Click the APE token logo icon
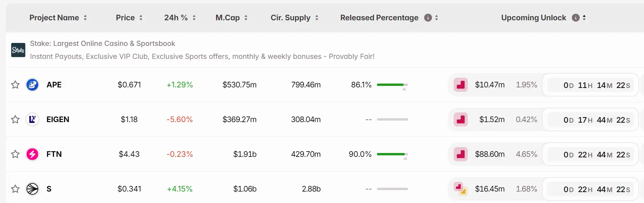 tap(32, 85)
